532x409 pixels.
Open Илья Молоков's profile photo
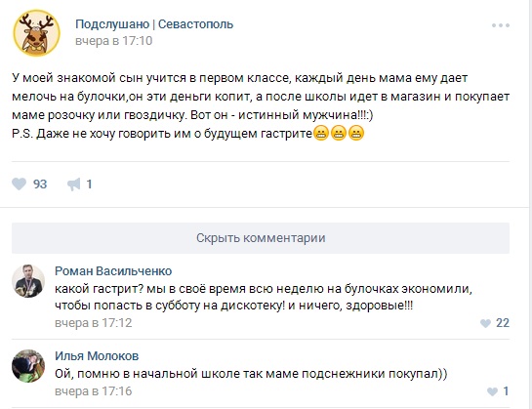[28, 366]
